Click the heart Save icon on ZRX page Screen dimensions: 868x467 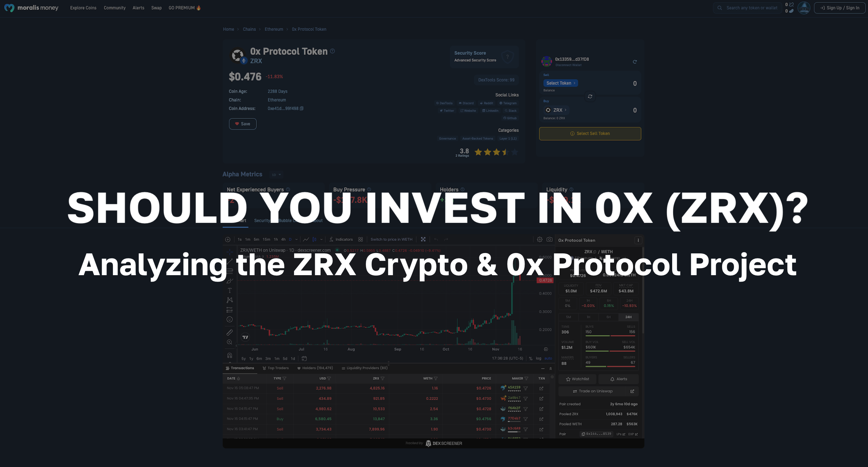coord(242,124)
